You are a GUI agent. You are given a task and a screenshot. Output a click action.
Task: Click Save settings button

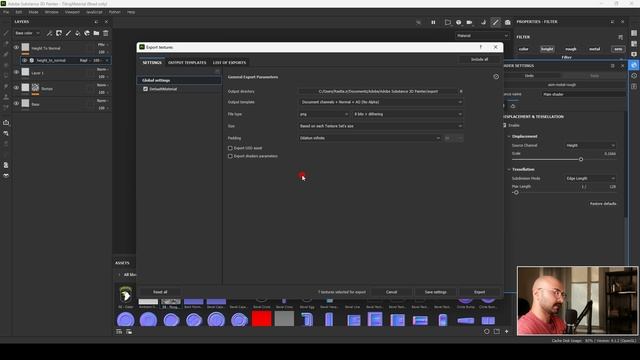[436, 292]
